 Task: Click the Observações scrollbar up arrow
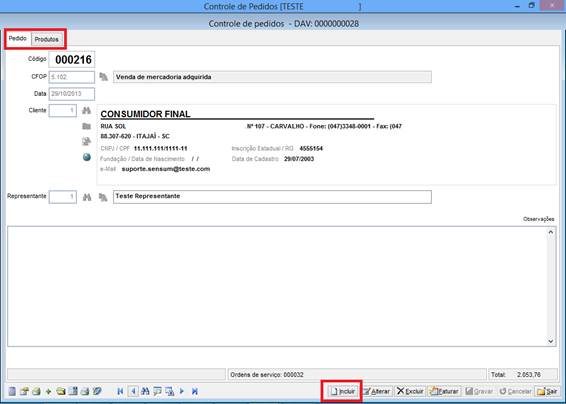click(x=551, y=233)
